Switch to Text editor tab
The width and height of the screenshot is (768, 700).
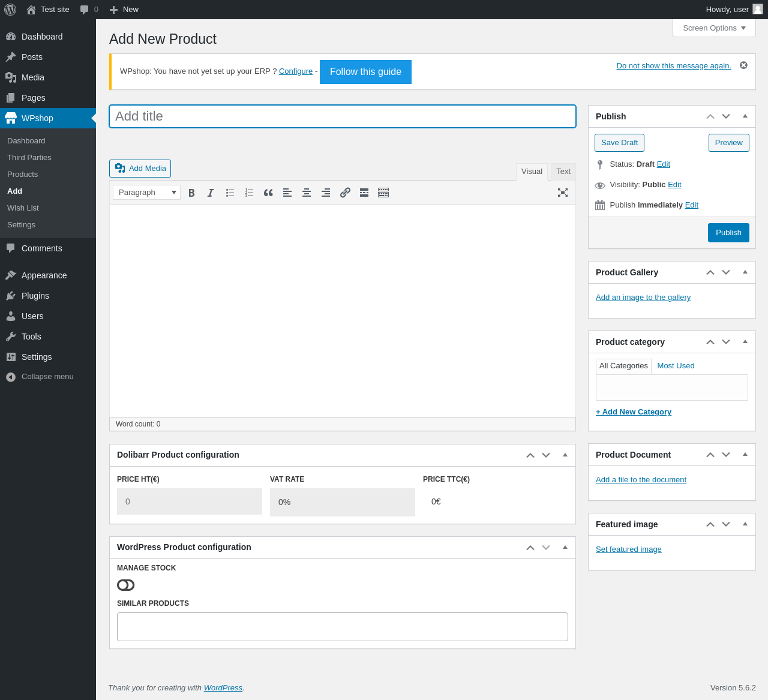563,172
